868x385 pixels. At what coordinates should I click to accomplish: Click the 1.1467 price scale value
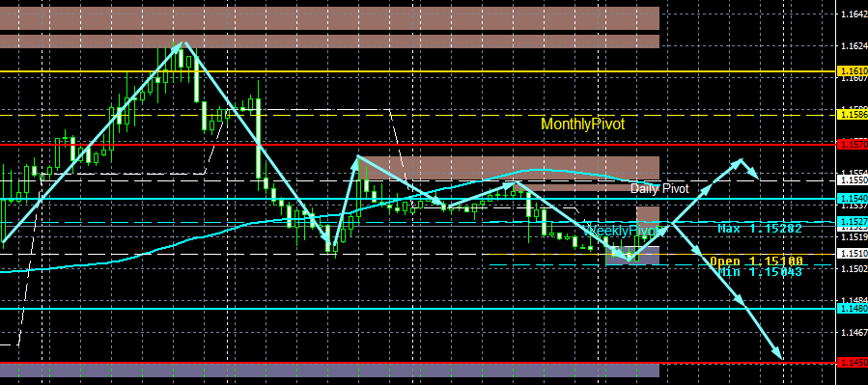click(854, 333)
